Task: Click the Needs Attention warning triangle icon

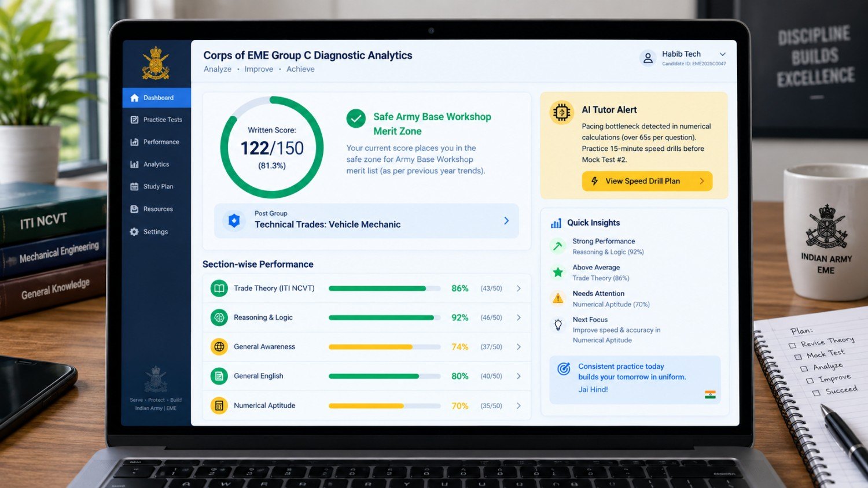Action: click(x=558, y=298)
